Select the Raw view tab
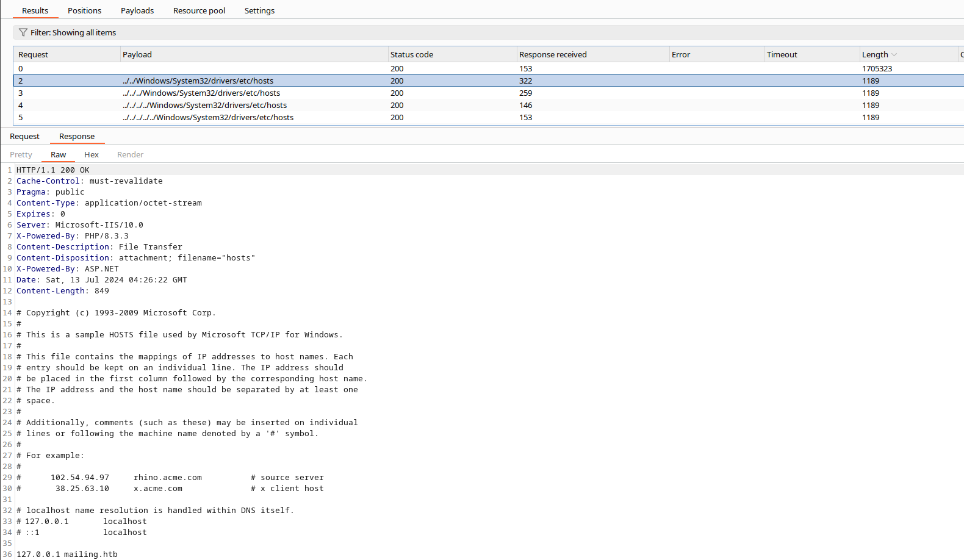The image size is (964, 560). click(59, 154)
